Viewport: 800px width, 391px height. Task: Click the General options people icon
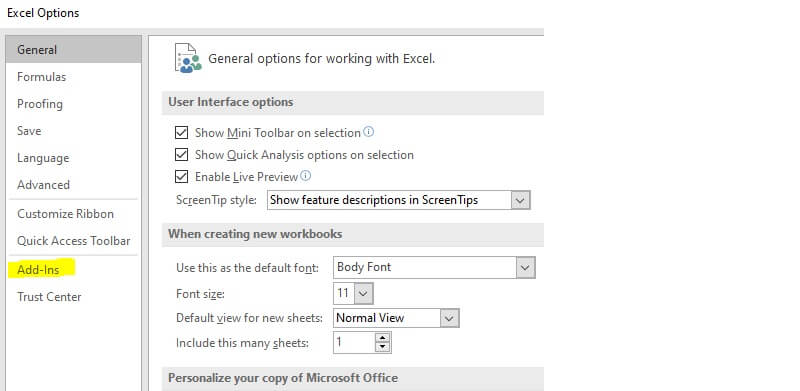click(x=187, y=58)
